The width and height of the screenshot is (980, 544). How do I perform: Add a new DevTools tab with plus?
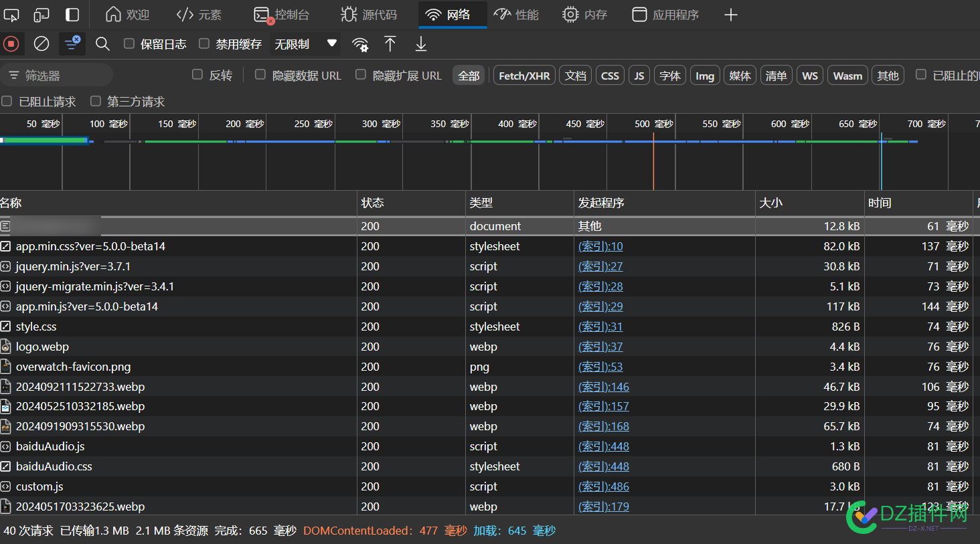click(x=731, y=15)
